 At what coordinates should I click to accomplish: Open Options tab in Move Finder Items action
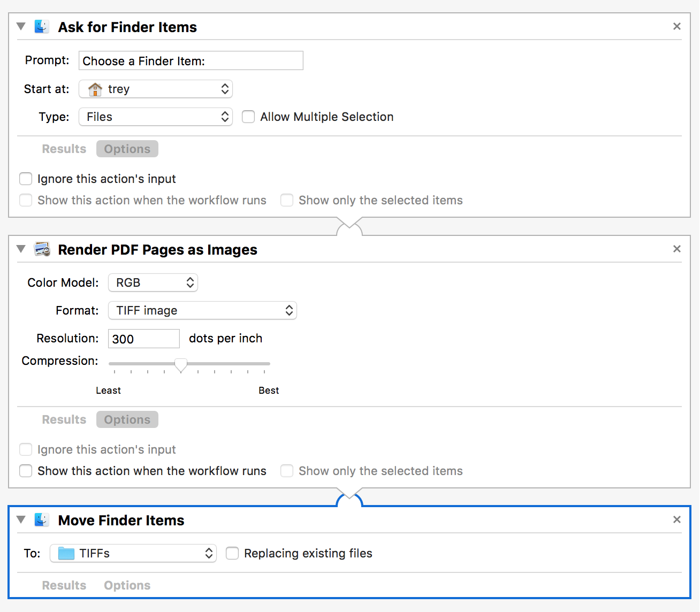click(127, 585)
